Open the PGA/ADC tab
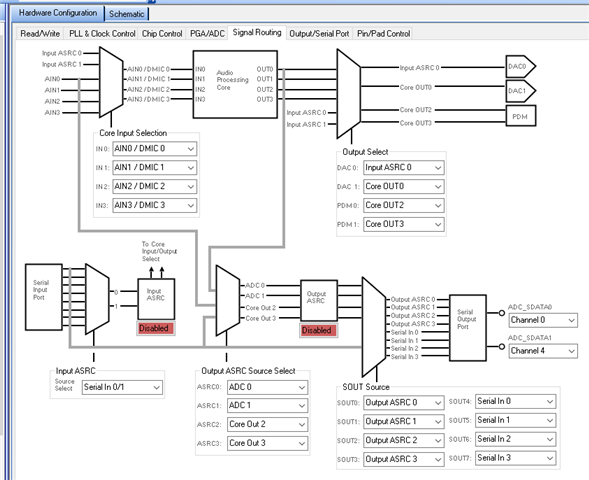The height and width of the screenshot is (480, 589). tap(207, 33)
